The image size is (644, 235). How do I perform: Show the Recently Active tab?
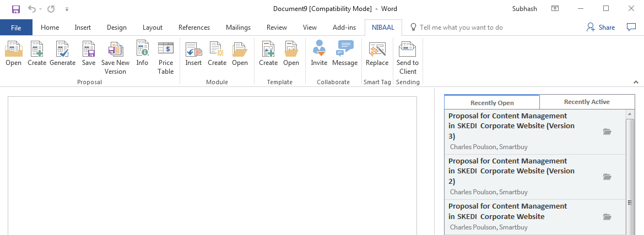pos(587,102)
